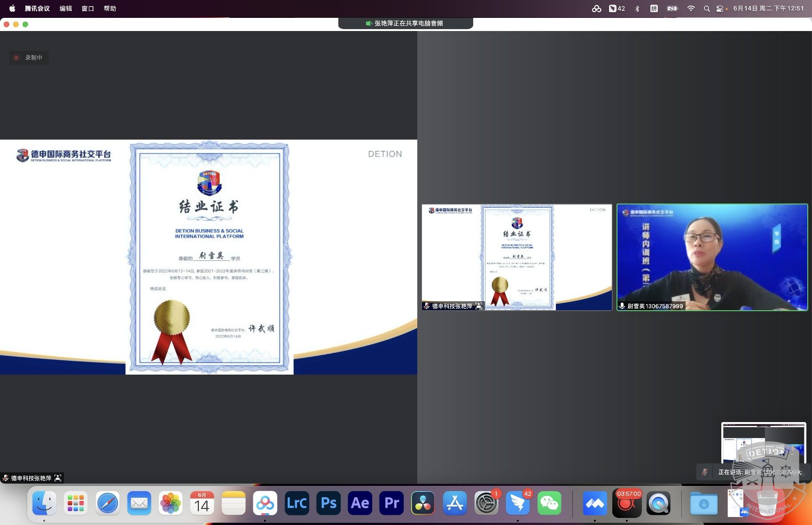This screenshot has width=812, height=525.
Task: Click 德申科技张艳萍 label on the small thumbnail
Action: click(452, 306)
